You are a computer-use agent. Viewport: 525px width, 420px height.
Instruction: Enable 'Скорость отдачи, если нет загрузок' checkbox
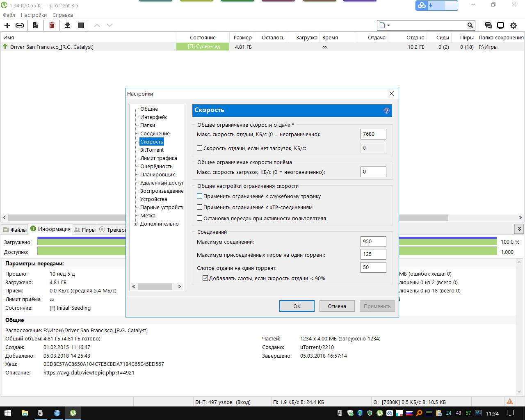click(200, 148)
